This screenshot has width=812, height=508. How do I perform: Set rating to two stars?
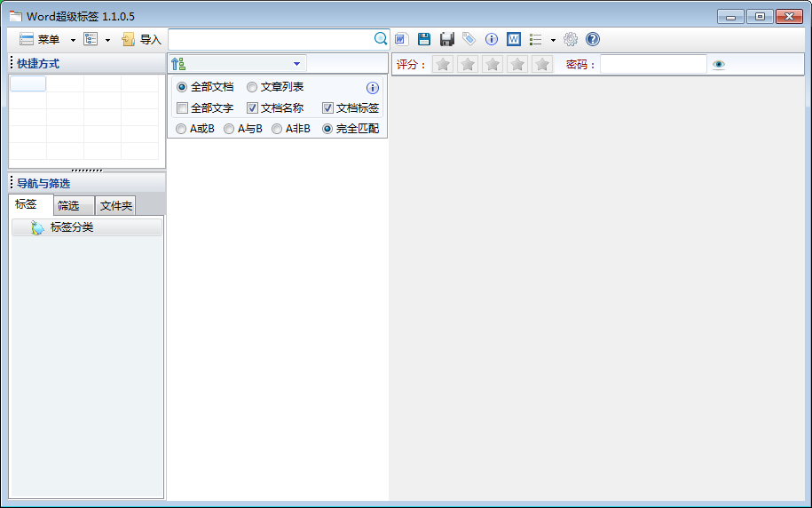468,64
